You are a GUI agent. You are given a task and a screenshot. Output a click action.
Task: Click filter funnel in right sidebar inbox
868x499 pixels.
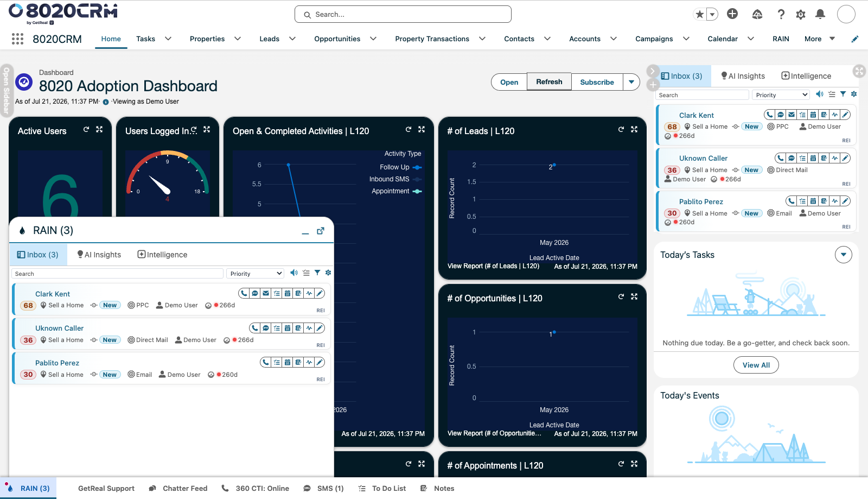[x=843, y=94]
